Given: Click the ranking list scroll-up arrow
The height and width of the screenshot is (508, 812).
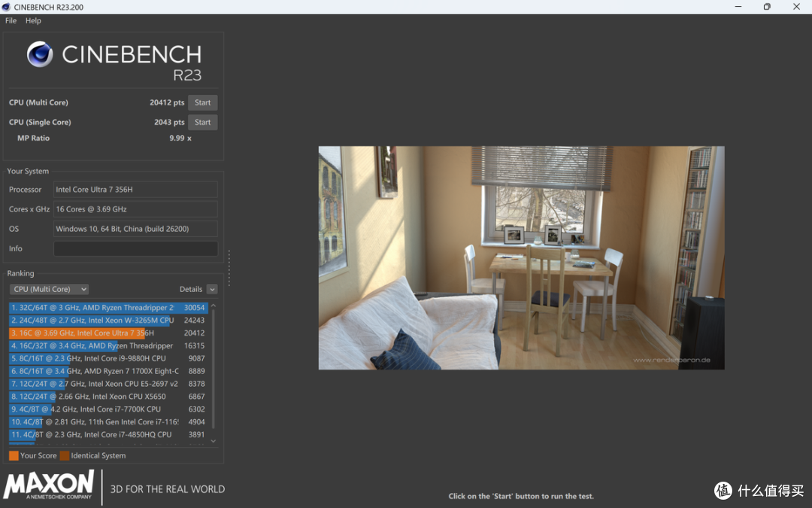Looking at the screenshot, I should point(214,306).
